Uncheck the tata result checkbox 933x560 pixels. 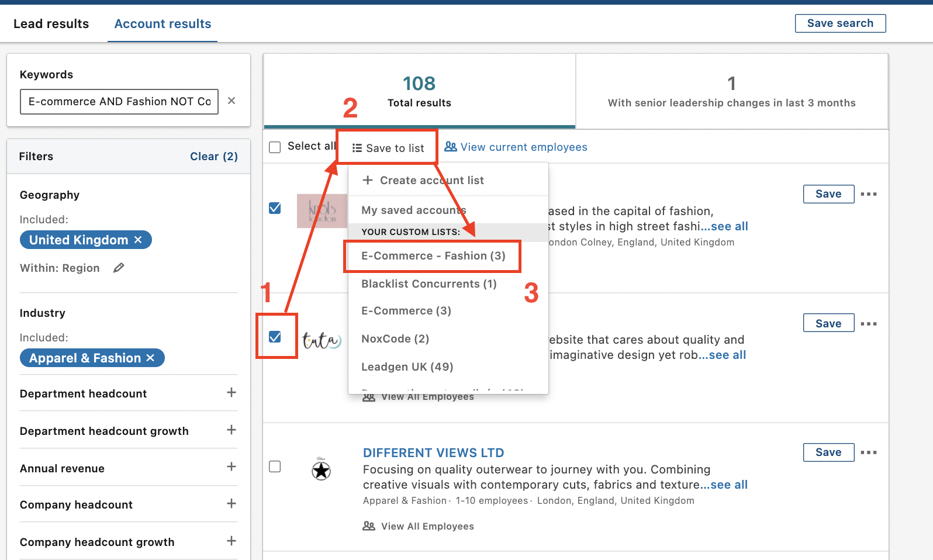[275, 337]
